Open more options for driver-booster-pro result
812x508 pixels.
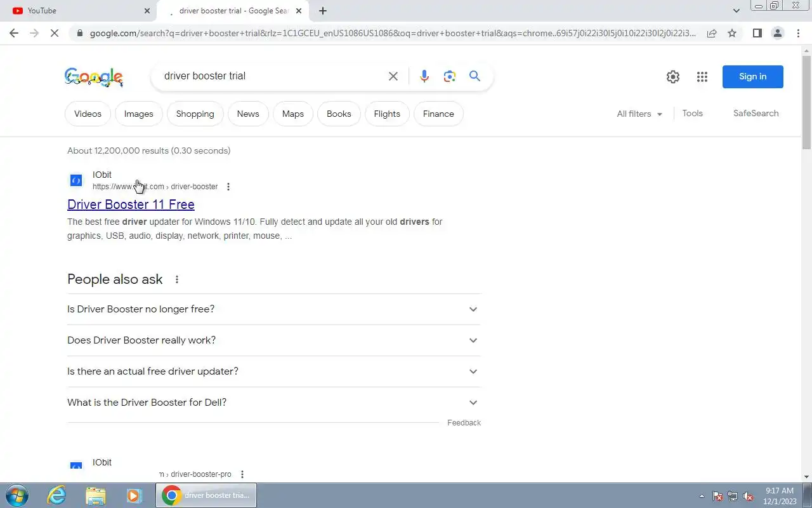(242, 474)
